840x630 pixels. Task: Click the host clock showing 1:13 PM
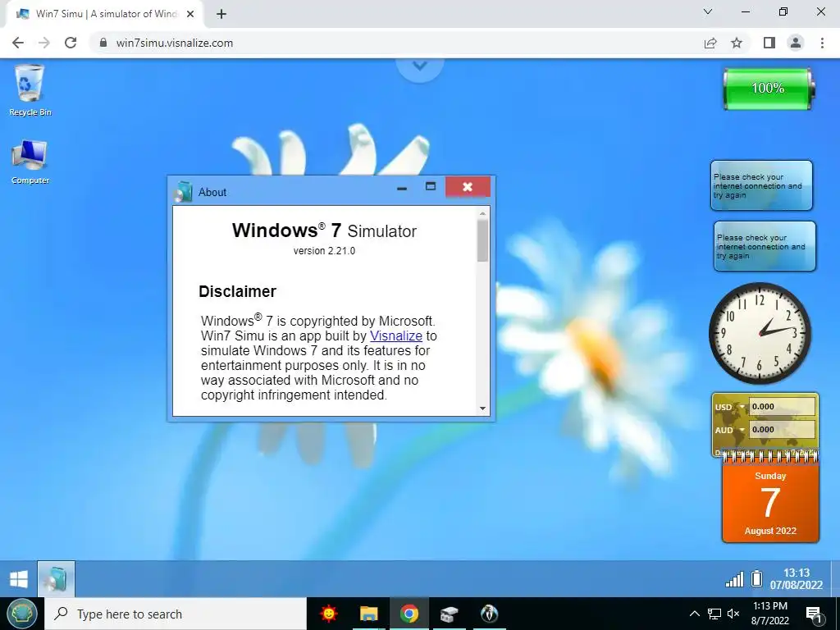[x=769, y=614]
